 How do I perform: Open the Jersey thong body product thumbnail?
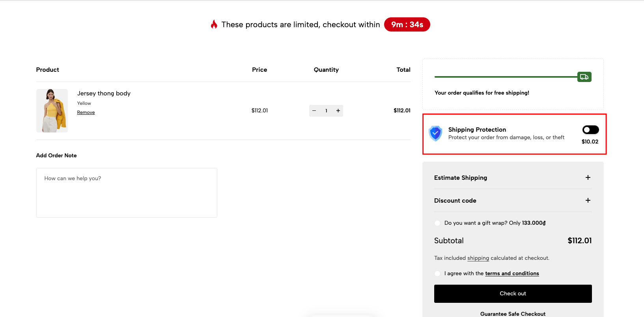(52, 111)
